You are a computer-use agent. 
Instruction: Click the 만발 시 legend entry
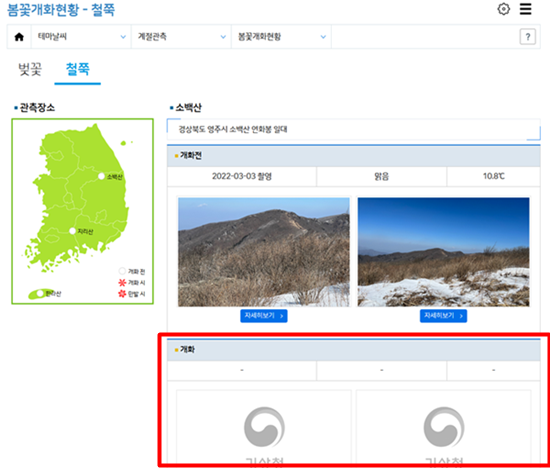(x=132, y=294)
